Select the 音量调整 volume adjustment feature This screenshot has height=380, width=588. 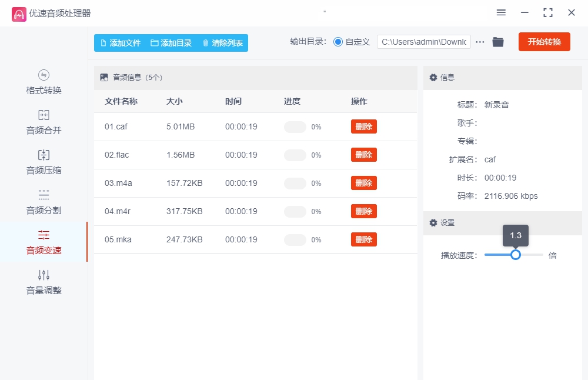(x=44, y=283)
